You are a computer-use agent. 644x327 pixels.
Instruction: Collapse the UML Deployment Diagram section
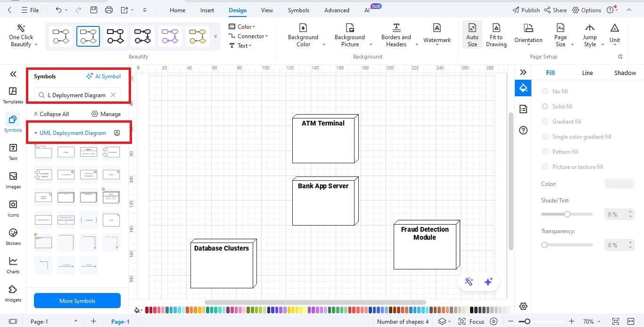click(x=36, y=133)
